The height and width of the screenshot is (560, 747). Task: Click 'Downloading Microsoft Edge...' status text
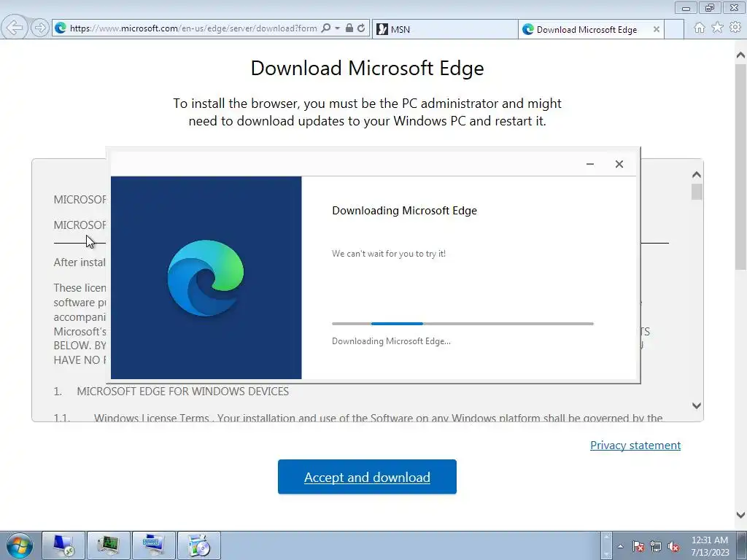pos(391,341)
